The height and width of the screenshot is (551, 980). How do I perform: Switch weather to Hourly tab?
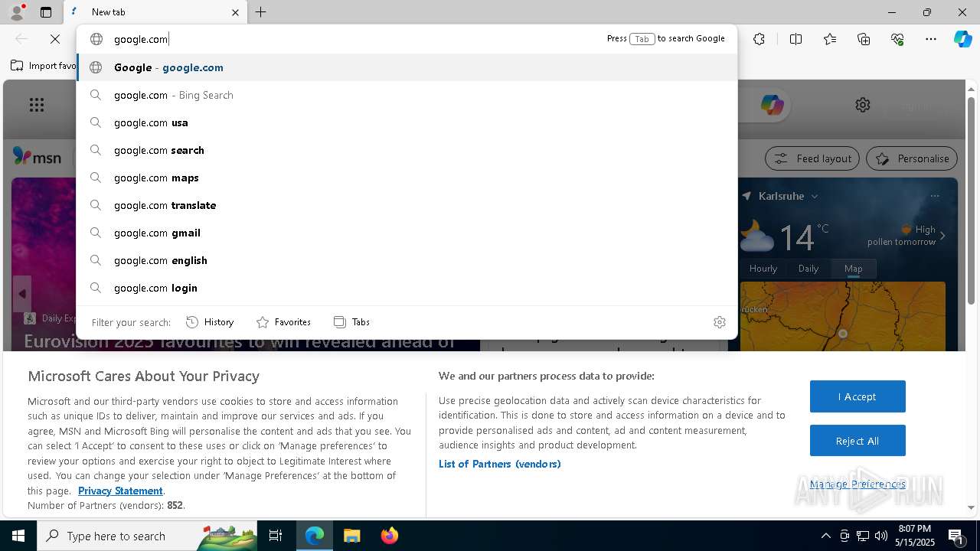click(763, 269)
